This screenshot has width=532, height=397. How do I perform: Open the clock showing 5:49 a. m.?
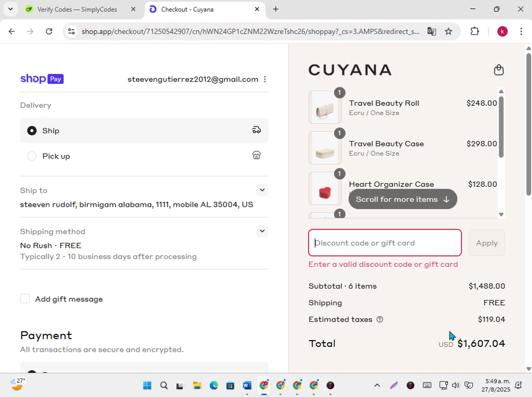[x=496, y=385]
